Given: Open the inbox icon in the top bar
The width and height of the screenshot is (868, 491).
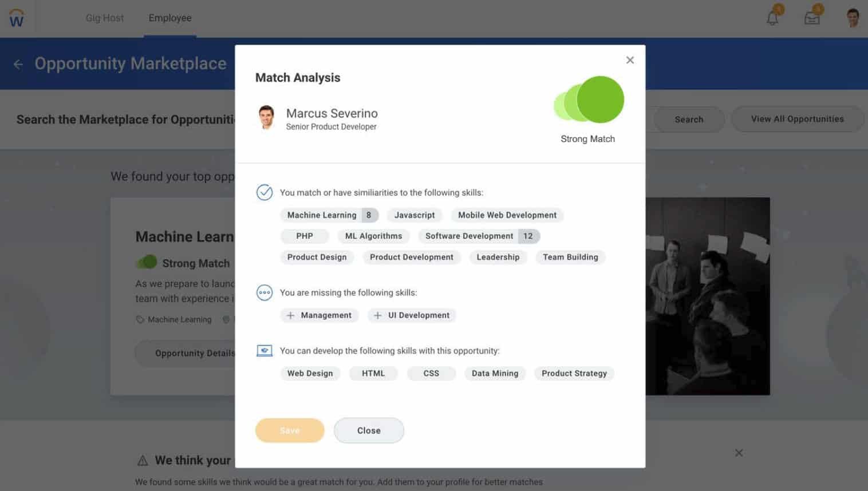Looking at the screenshot, I should (x=812, y=18).
